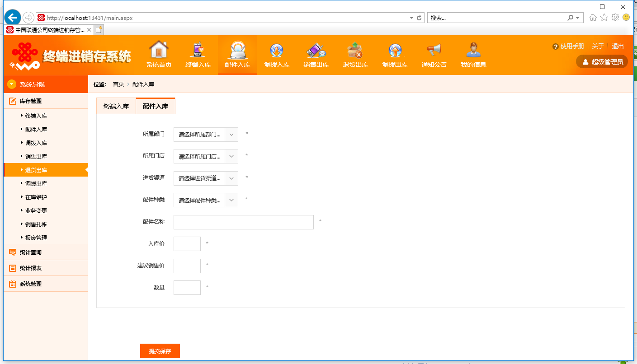Collapse the 系统导航 sidebar header
This screenshot has height=364, width=637.
pos(46,84)
